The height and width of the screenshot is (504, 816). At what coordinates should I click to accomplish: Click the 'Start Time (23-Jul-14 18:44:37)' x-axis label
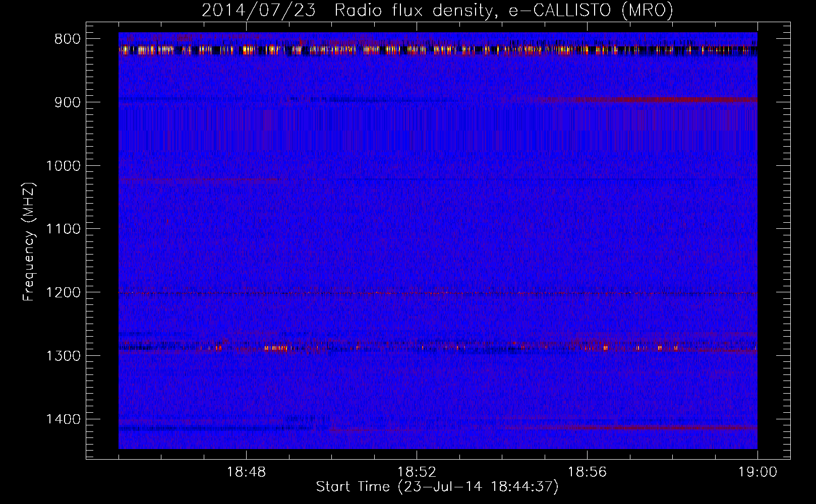coord(437,487)
